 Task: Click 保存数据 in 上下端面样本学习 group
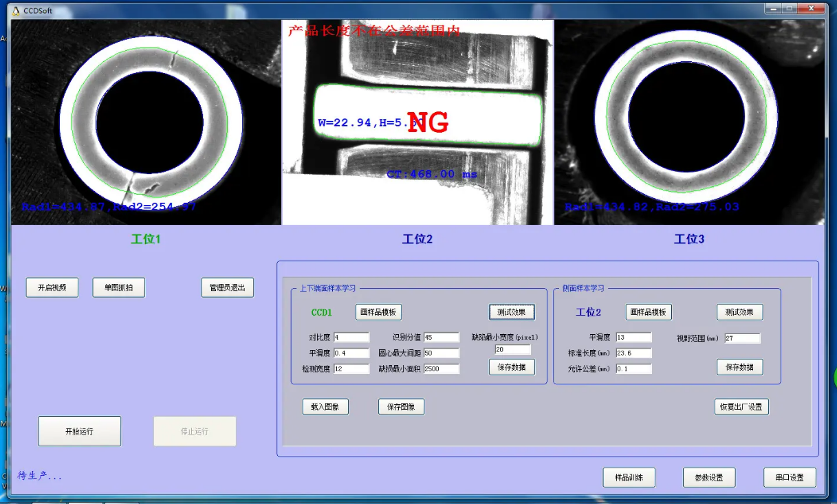[x=512, y=367]
